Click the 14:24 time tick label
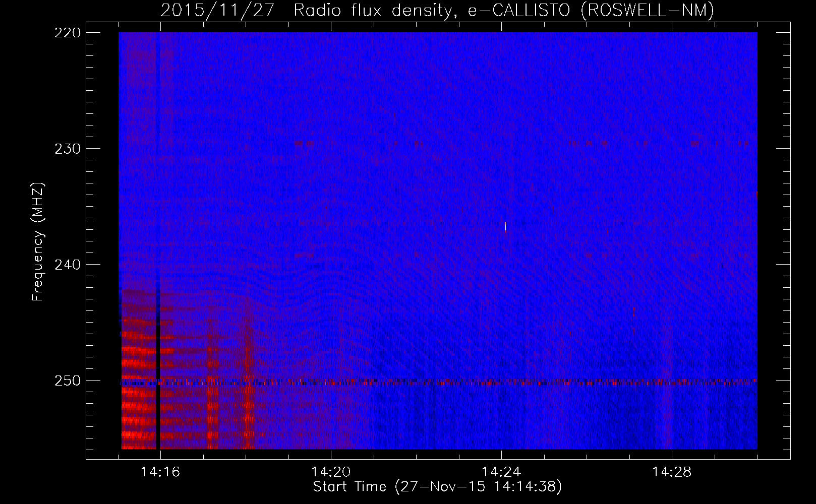The height and width of the screenshot is (504, 816). [501, 472]
